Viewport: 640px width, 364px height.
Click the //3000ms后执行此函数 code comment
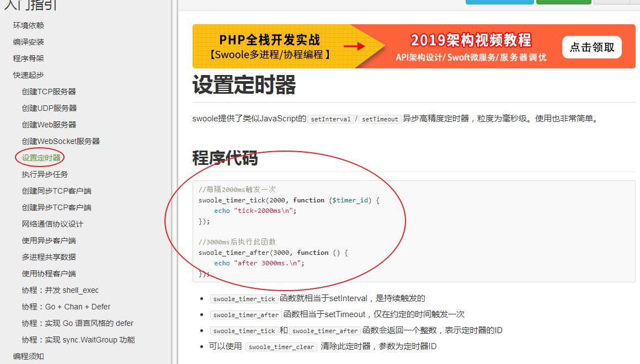(x=237, y=242)
